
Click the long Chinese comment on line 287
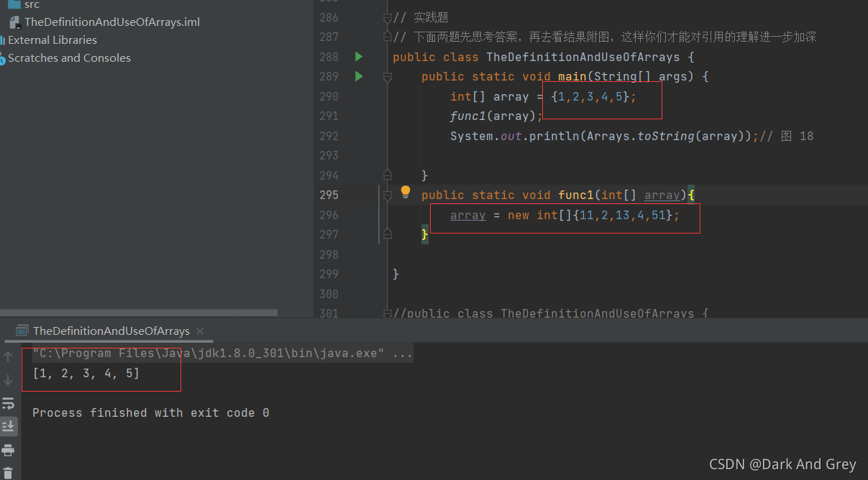tap(605, 37)
